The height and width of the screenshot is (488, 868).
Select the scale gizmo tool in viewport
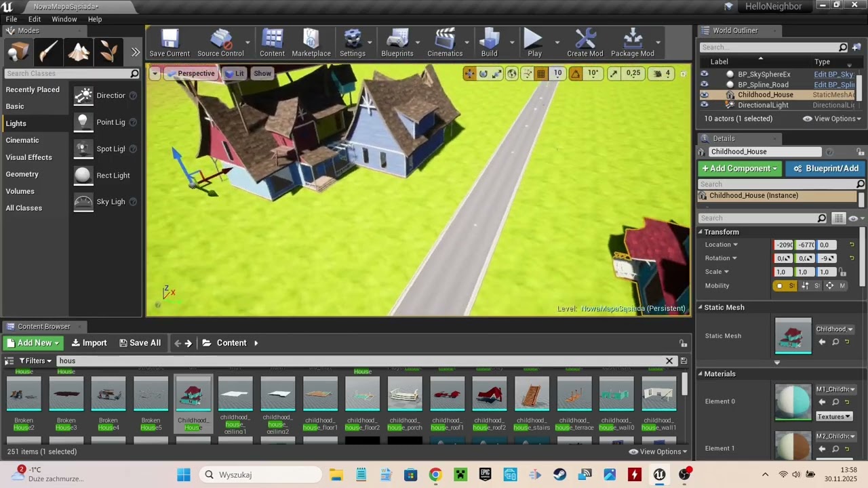[x=496, y=73]
